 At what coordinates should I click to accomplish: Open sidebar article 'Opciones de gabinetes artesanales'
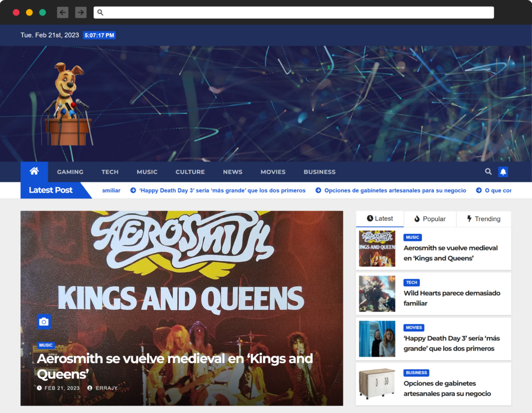(447, 389)
